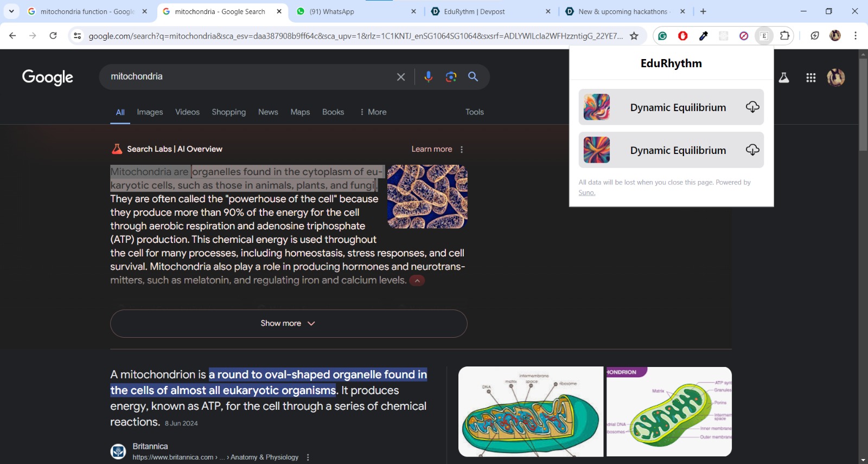This screenshot has height=464, width=868.
Task: Open the Chrome extensions puzzle menu
Action: (x=784, y=36)
